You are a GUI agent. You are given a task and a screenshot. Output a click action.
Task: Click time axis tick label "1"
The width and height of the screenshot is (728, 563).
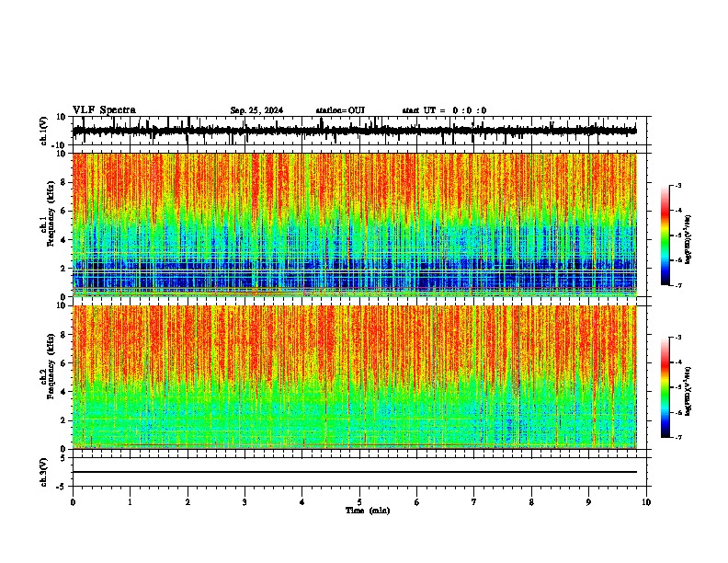pyautogui.click(x=130, y=502)
